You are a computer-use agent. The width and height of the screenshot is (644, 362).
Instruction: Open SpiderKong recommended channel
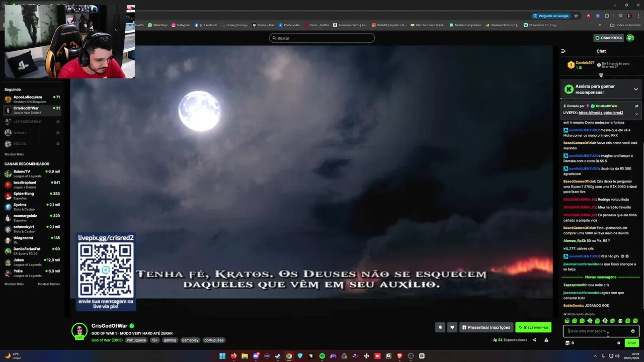tap(32, 196)
